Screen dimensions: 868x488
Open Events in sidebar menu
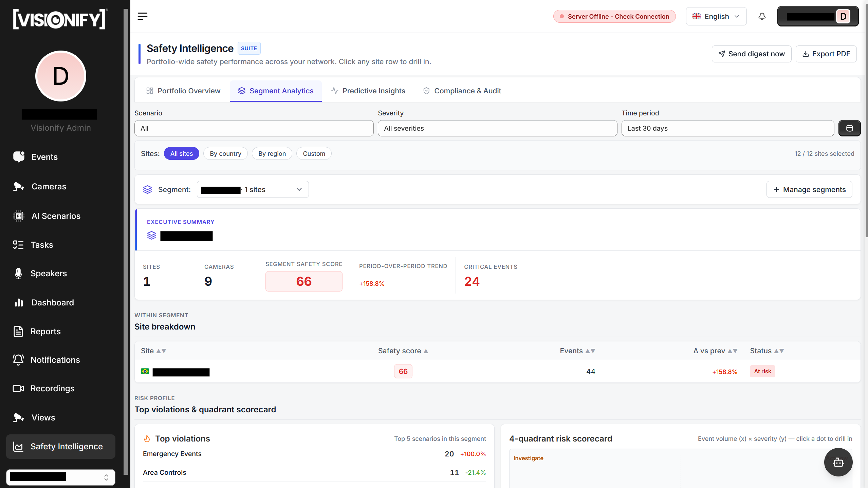click(x=61, y=157)
